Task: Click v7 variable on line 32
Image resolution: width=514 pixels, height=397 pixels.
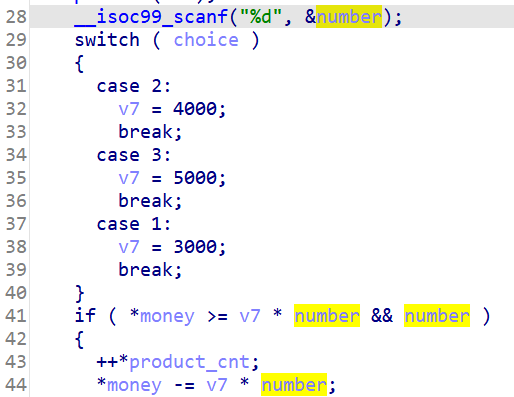Action: point(129,109)
